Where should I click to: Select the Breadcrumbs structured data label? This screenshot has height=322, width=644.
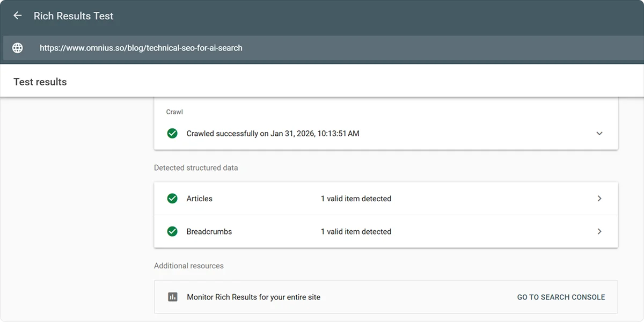point(209,232)
